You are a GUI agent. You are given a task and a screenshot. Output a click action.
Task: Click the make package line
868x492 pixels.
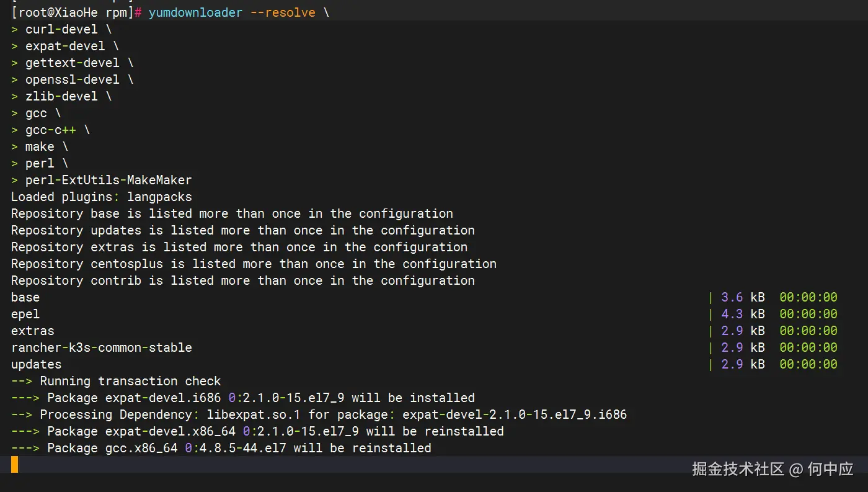(40, 146)
